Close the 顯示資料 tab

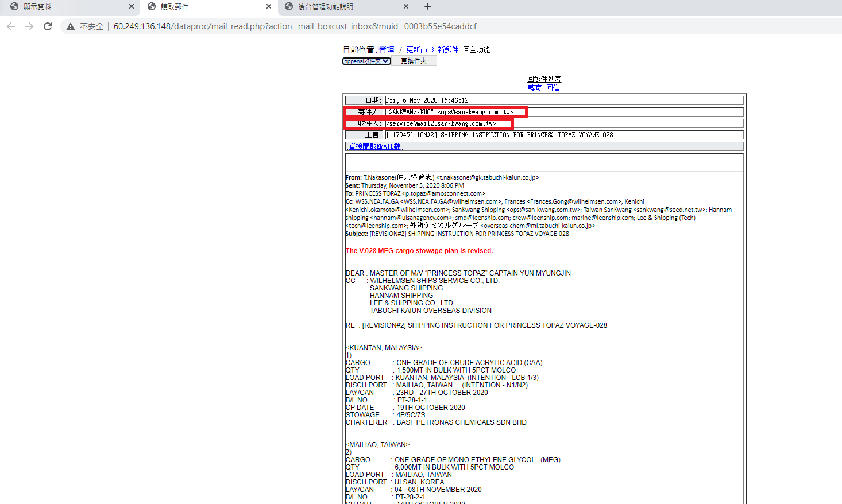[x=132, y=6]
